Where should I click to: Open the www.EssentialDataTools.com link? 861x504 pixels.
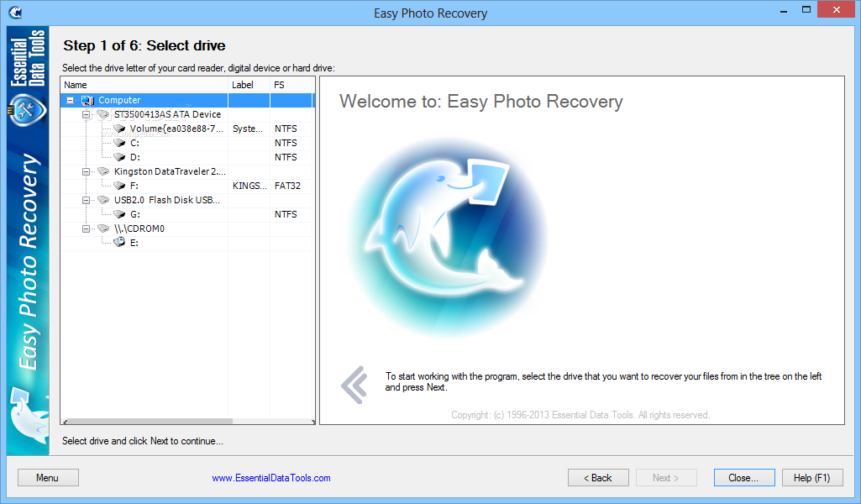[x=271, y=478]
